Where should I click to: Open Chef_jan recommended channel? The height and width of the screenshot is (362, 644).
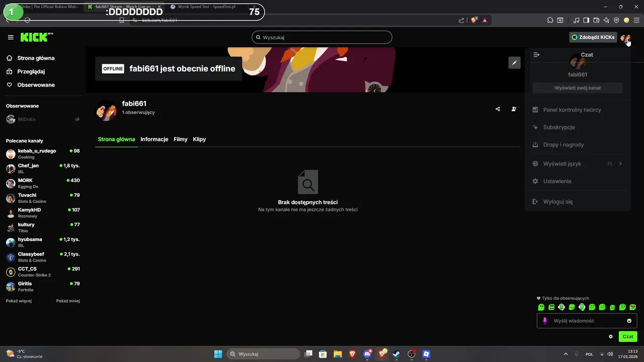tap(43, 168)
